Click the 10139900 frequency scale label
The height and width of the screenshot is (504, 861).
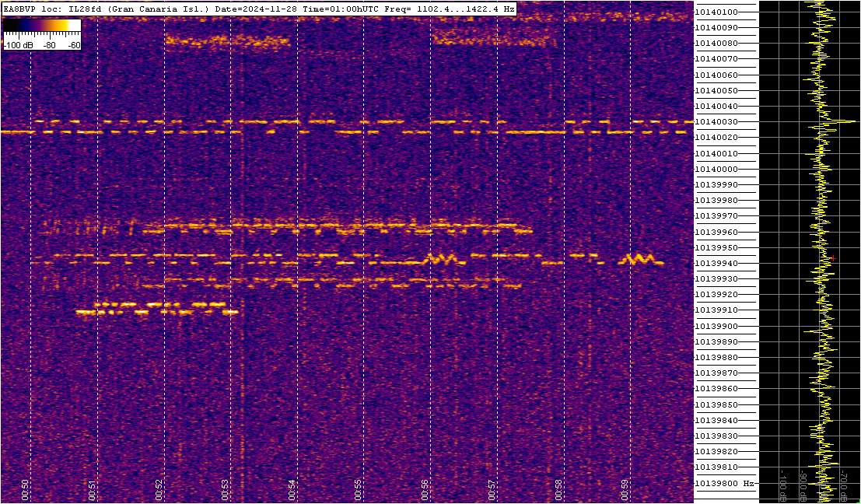point(716,326)
